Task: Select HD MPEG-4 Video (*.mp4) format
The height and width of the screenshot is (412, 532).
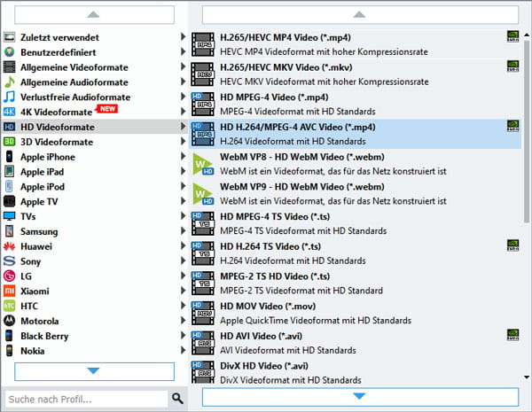Action: point(356,104)
